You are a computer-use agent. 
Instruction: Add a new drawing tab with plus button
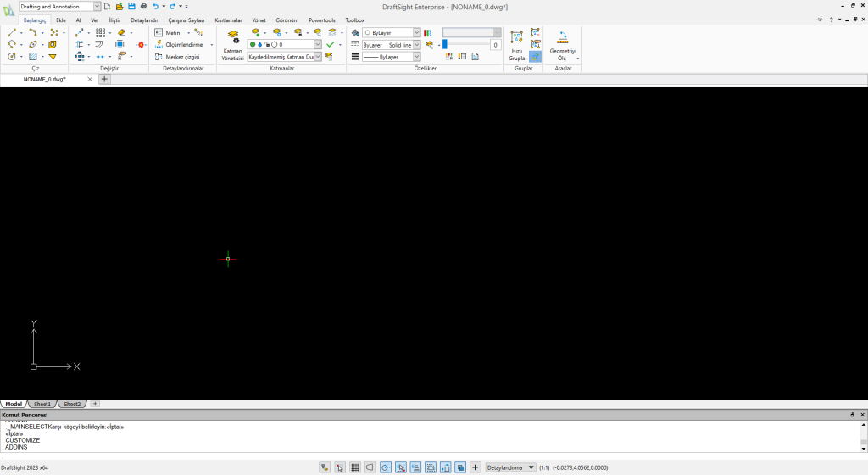point(105,79)
